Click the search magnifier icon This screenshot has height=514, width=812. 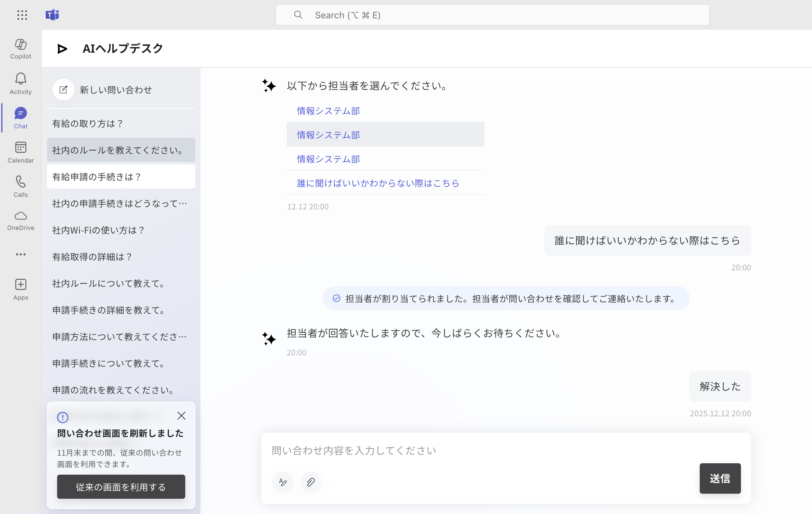pos(298,15)
